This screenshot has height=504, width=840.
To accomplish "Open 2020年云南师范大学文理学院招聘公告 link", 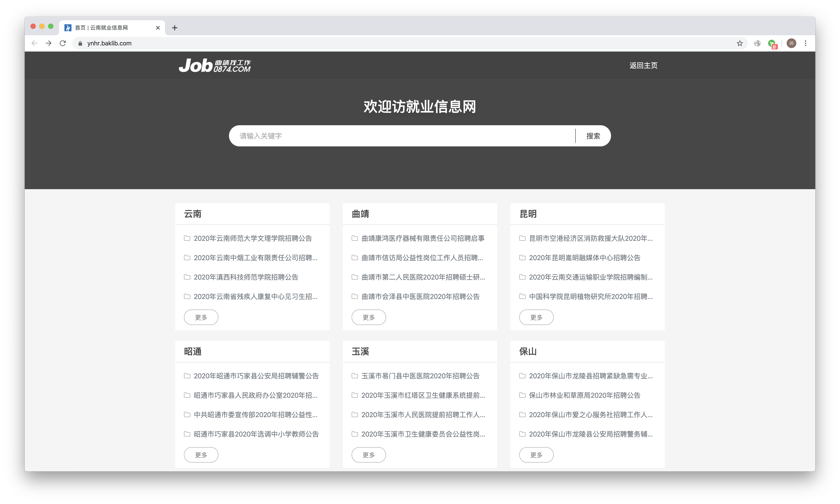I will pyautogui.click(x=253, y=238).
